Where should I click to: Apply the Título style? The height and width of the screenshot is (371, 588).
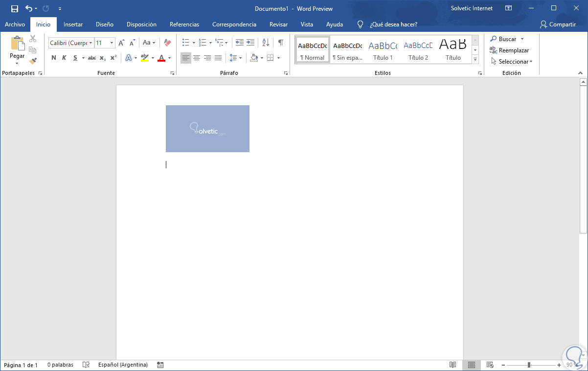(x=453, y=49)
